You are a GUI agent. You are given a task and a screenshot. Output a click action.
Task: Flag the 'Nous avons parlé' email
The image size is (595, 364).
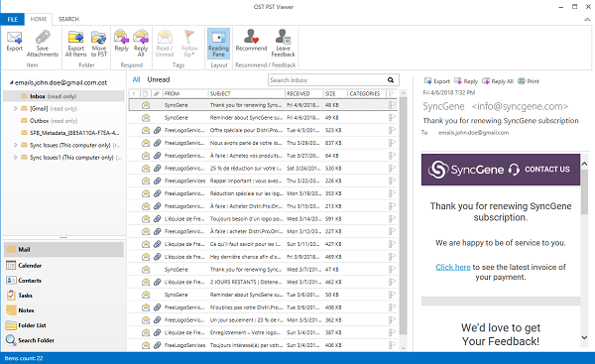tap(392, 143)
